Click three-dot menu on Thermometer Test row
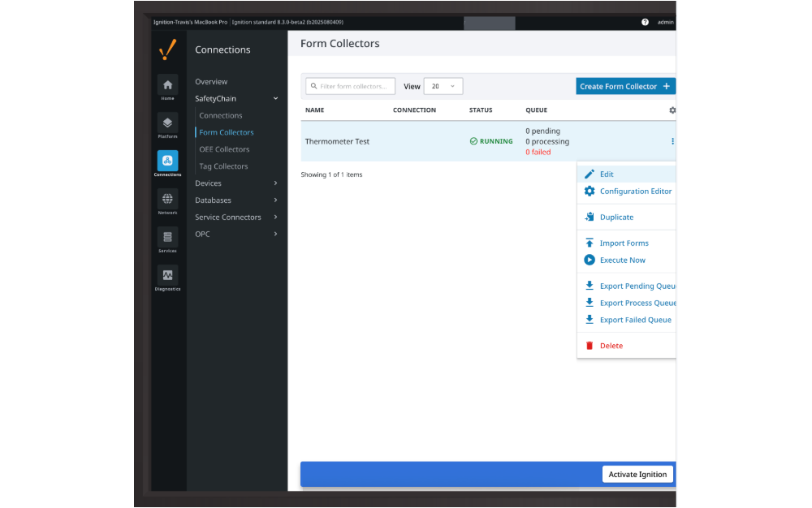This screenshot has width=812, height=508. pos(672,141)
